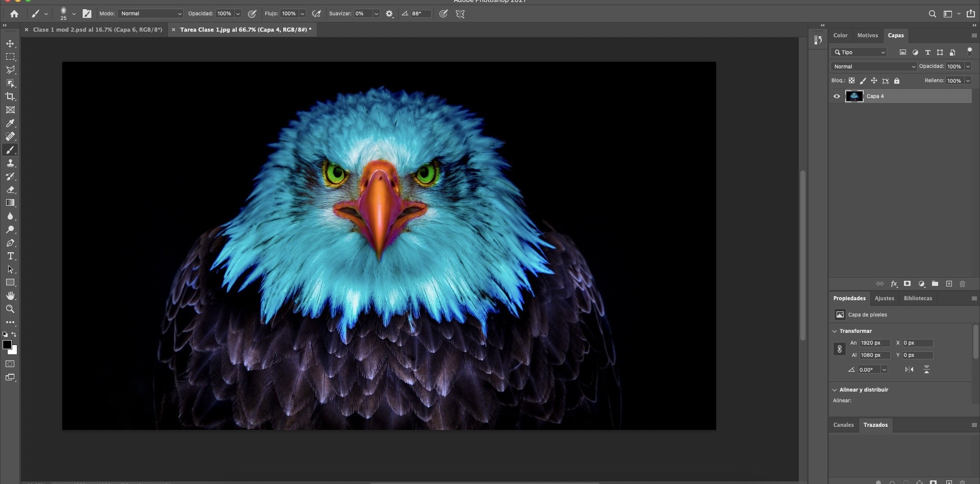Select the Crop tool

[x=10, y=96]
